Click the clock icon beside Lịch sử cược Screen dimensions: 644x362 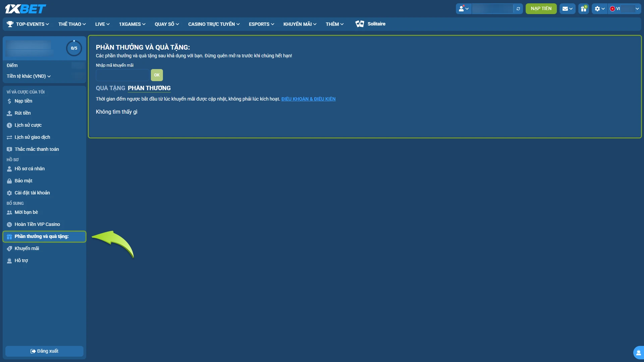pos(9,125)
